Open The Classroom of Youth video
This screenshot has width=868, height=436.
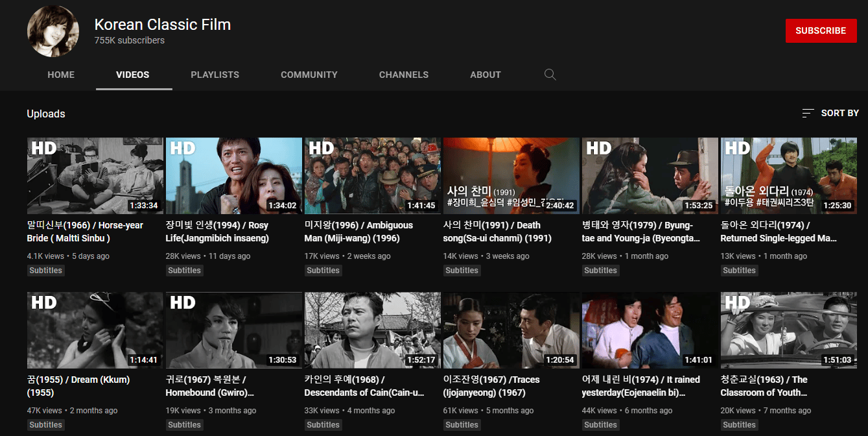[x=788, y=330]
